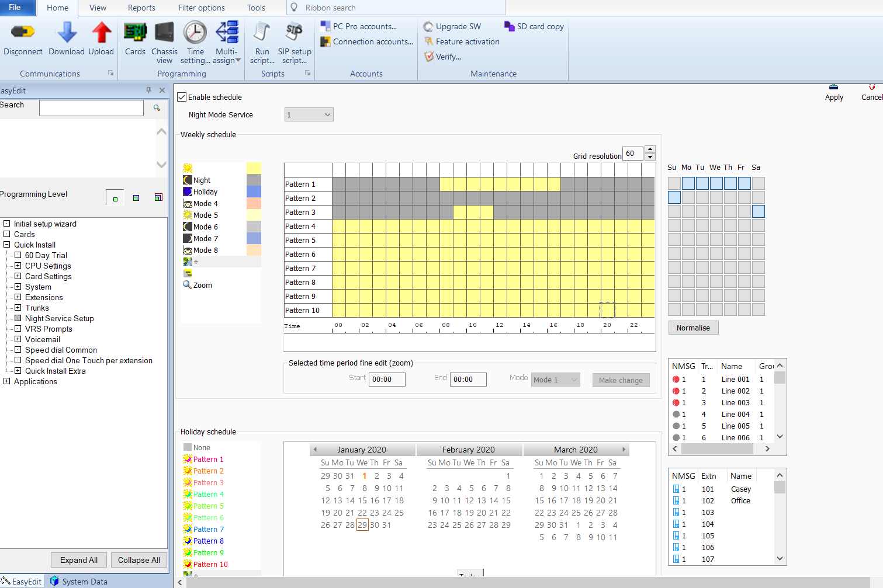The image size is (883, 588).
Task: Click the Expand All button
Action: tap(79, 560)
